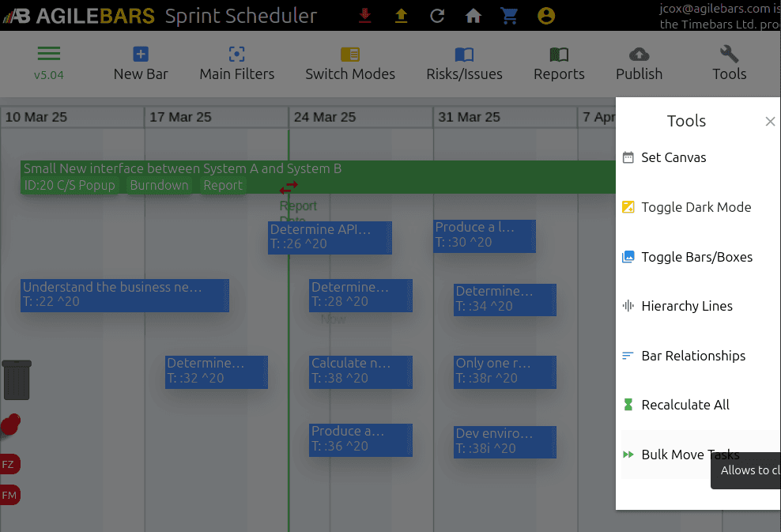
Task: Click the Publish cloud icon
Action: coord(639,54)
